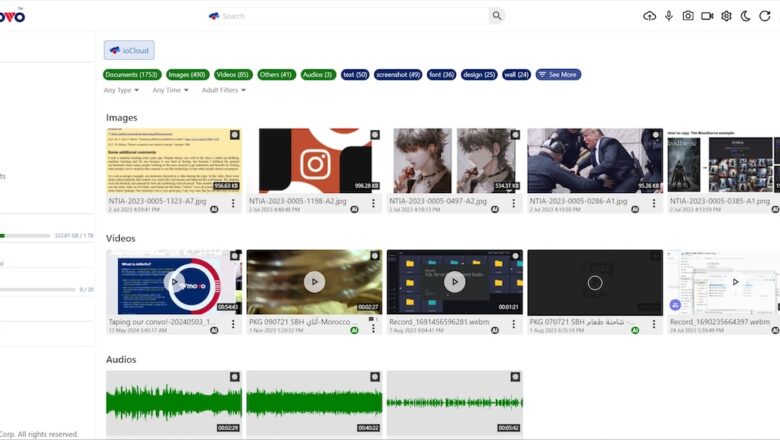Play the Record_1691456596281.webm video
780x440 pixels.
coord(455,282)
